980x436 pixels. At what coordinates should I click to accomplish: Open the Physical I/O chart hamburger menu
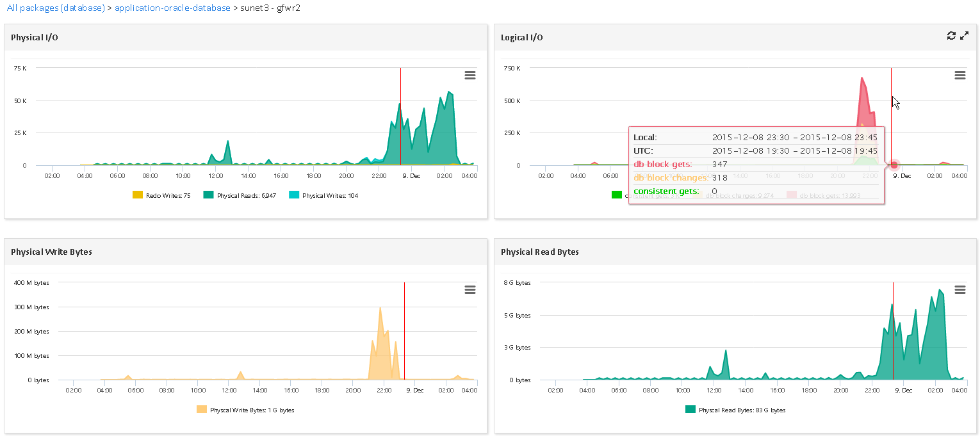coord(470,75)
